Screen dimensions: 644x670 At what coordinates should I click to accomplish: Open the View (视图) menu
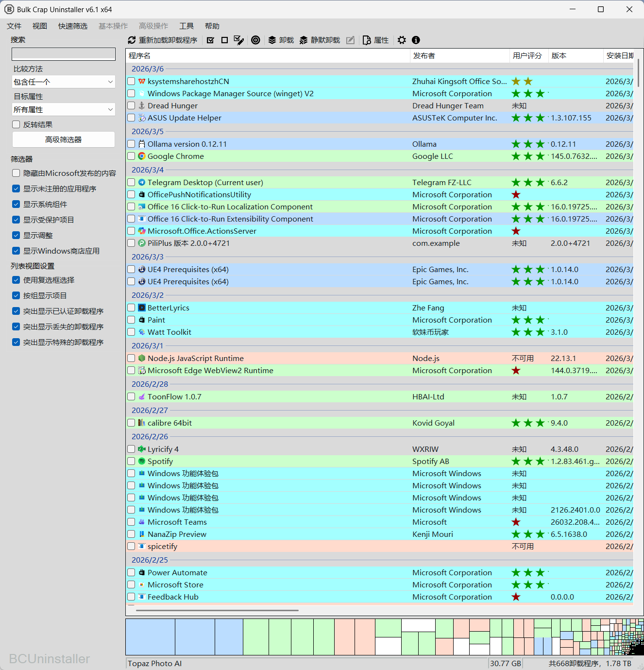[40, 26]
